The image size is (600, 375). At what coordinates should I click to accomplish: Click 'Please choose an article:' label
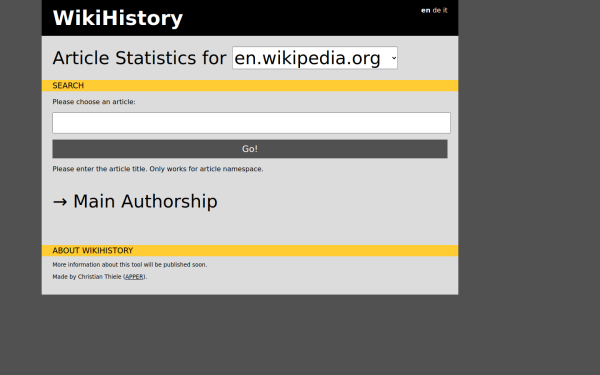coord(94,102)
